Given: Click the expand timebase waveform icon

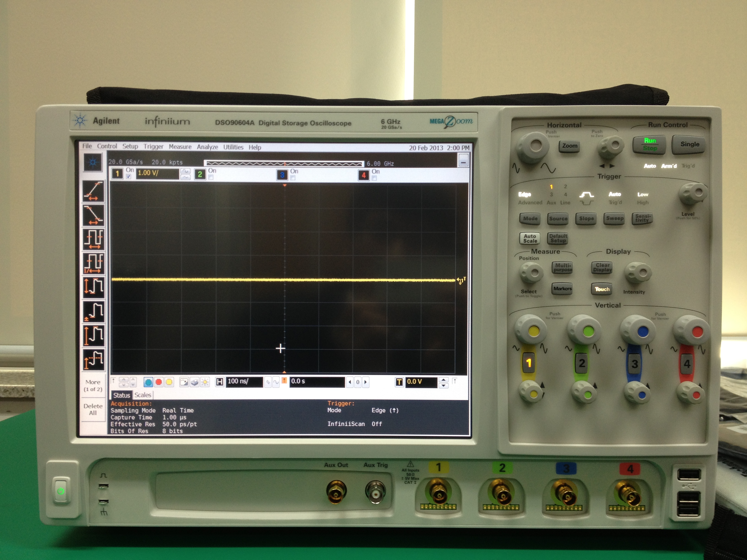Looking at the screenshot, I should (276, 382).
